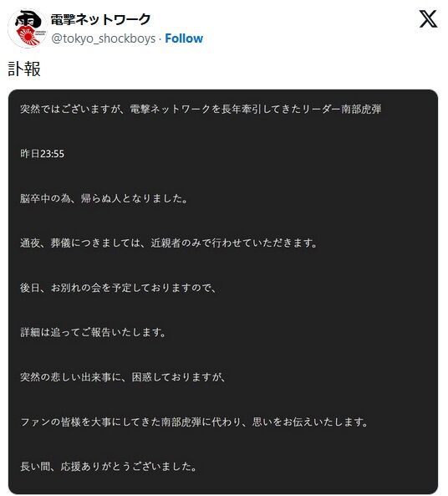
Task: Open the attached dark announcement image
Action: pos(223,291)
